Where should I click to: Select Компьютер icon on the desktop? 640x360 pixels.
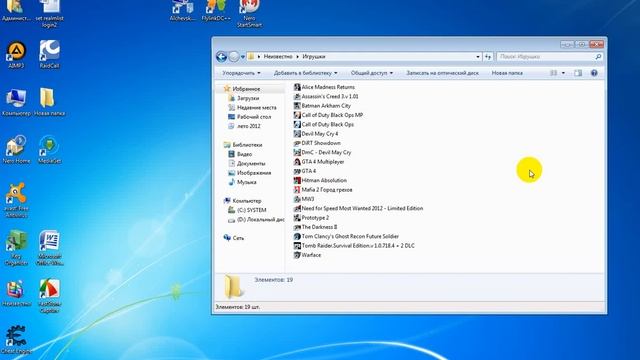pos(16,102)
